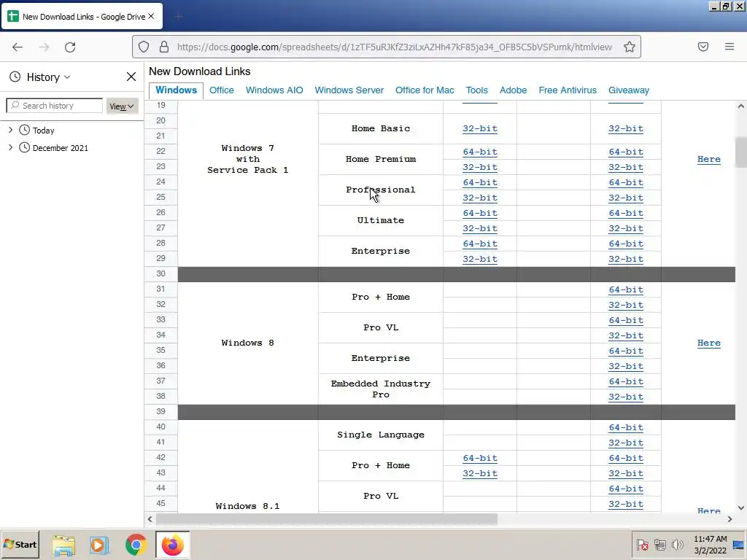Reload the page with refresh icon

tap(70, 47)
